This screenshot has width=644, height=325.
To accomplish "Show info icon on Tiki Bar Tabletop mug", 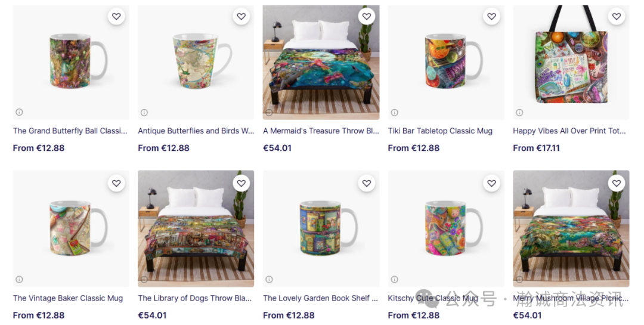I will click(x=394, y=112).
